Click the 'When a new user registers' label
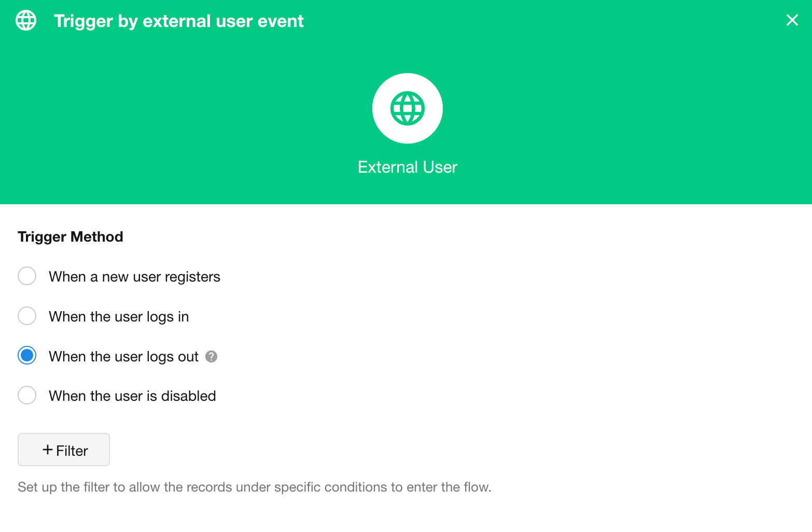The height and width of the screenshot is (532, 812). click(134, 277)
